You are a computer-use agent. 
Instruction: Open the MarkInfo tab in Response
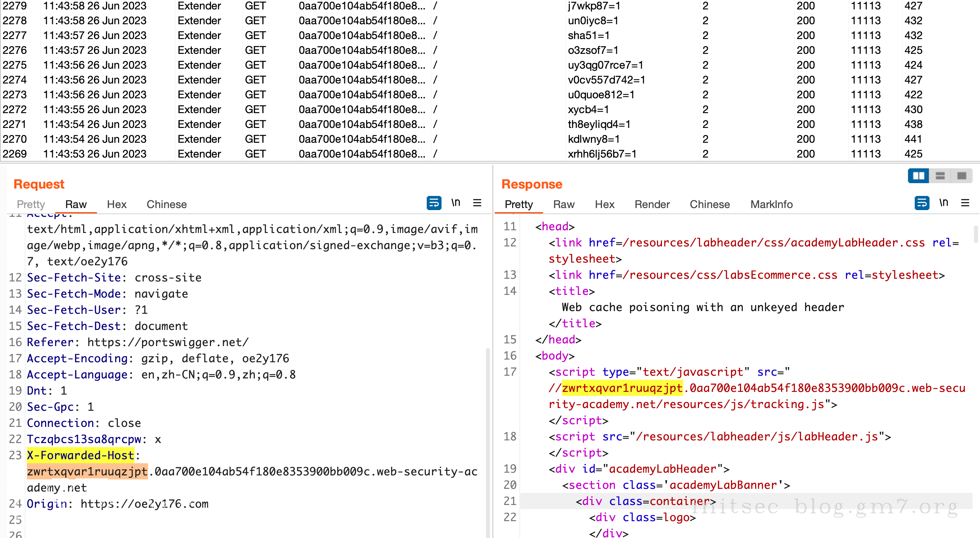(771, 204)
